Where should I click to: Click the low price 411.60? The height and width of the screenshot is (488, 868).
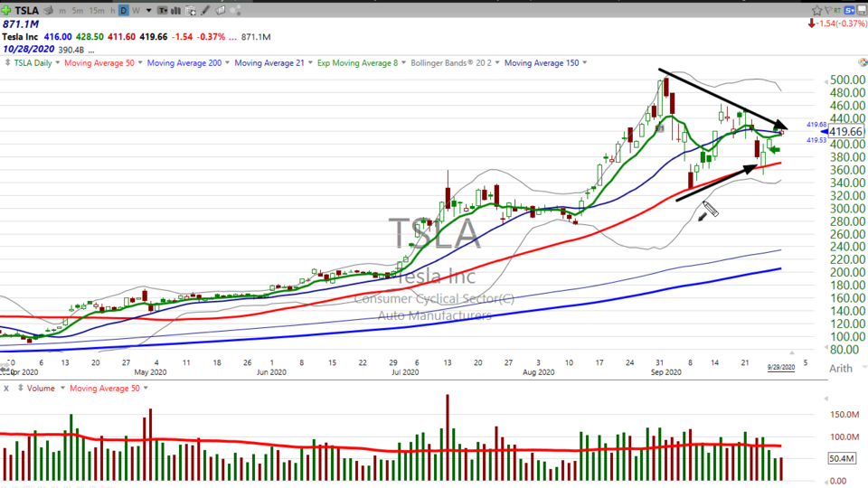tap(122, 36)
